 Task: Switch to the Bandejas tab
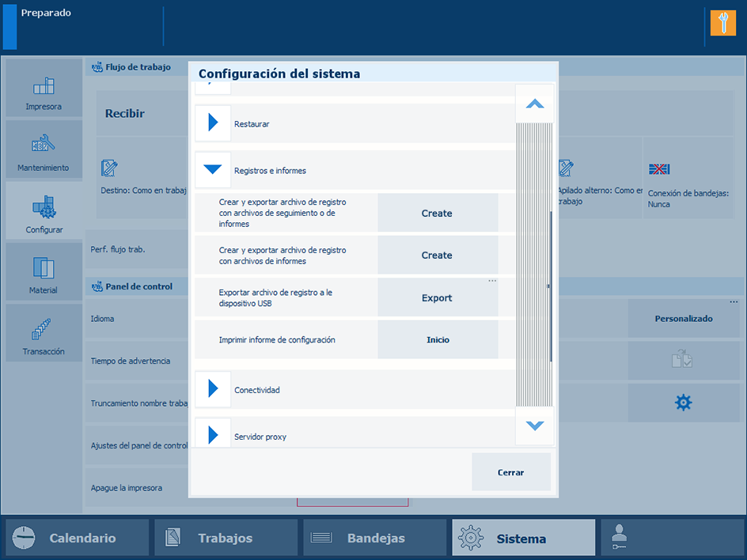click(x=375, y=537)
